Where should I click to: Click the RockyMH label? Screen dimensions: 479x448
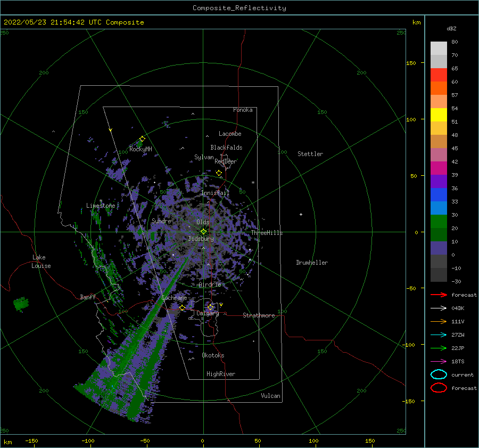click(141, 149)
